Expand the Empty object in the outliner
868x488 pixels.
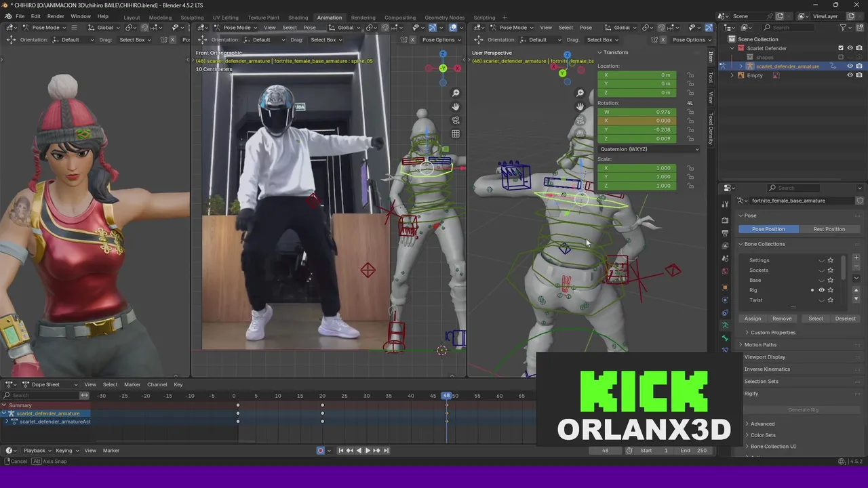(732, 75)
